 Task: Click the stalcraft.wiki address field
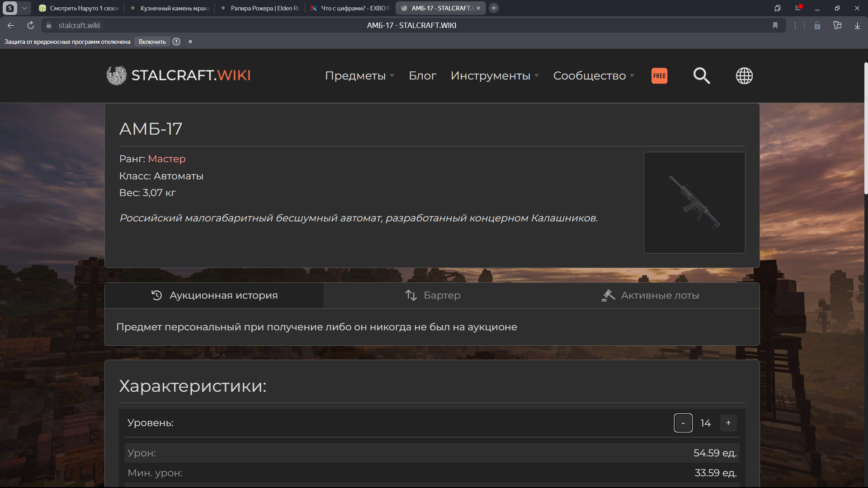pyautogui.click(x=79, y=26)
